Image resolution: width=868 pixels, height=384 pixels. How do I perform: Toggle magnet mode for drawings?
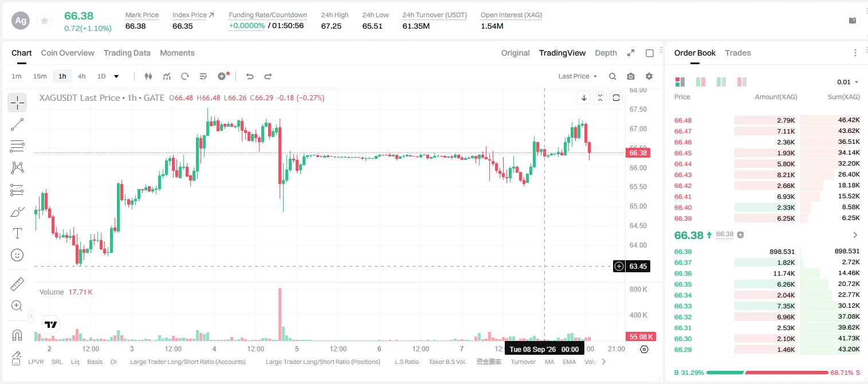(x=17, y=335)
